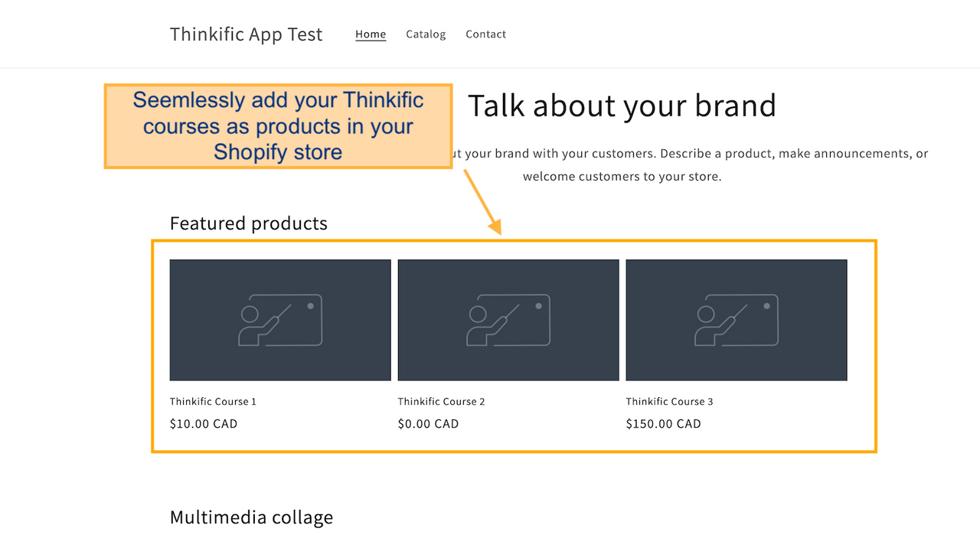Open the Thinkific App Test store title
Viewport: 980px width, 551px height.
tap(247, 34)
